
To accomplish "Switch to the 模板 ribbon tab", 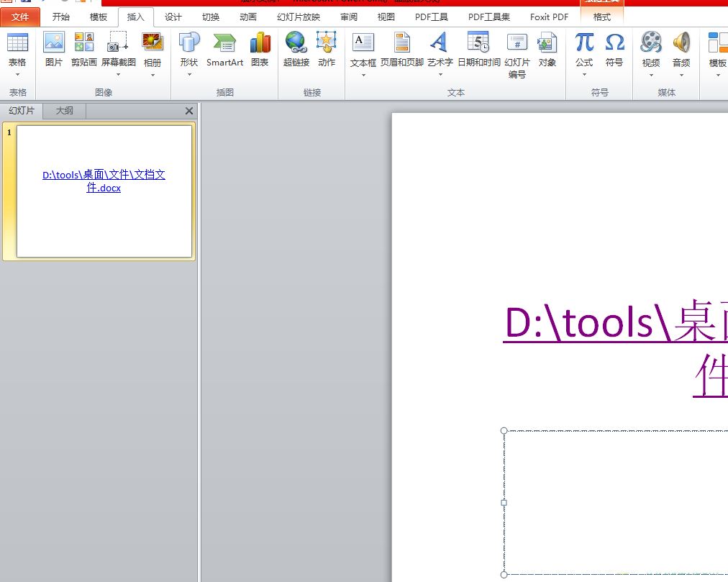I will [98, 17].
